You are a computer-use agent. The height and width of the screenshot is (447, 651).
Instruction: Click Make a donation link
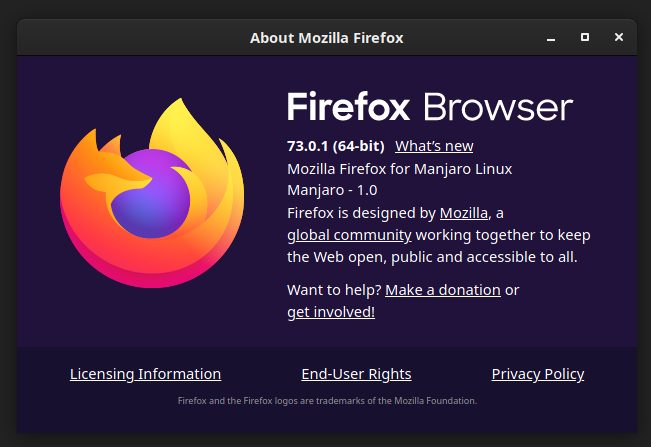pyautogui.click(x=443, y=290)
